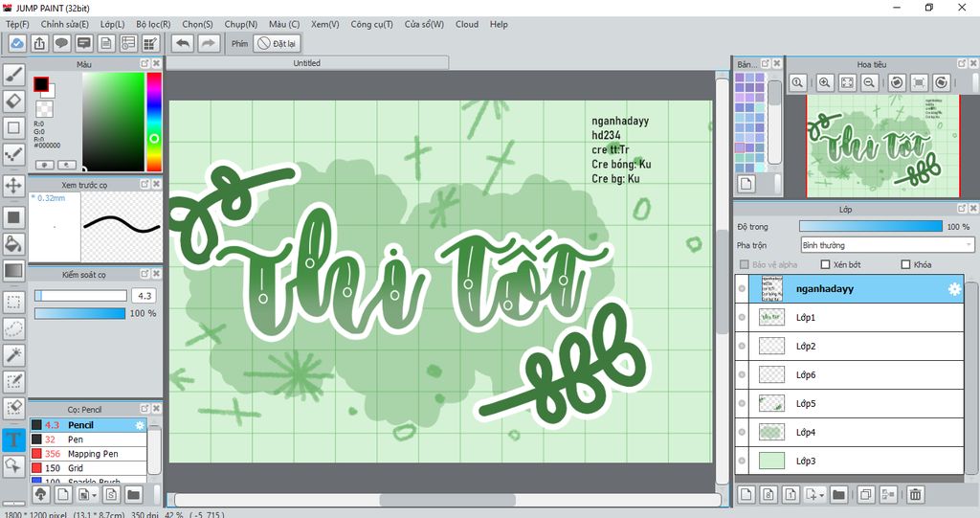Toggle visibility of Lớp6 layer
The image size is (980, 518).
point(742,374)
